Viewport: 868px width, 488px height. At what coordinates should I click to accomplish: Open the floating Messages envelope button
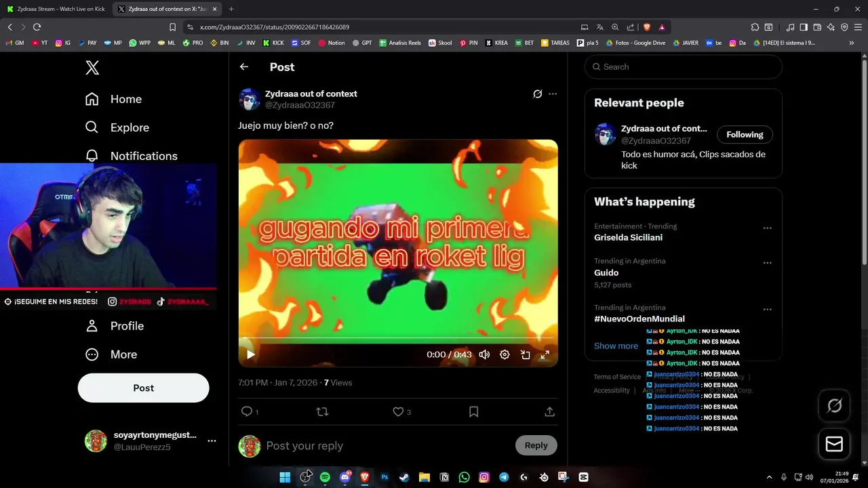coord(834,444)
